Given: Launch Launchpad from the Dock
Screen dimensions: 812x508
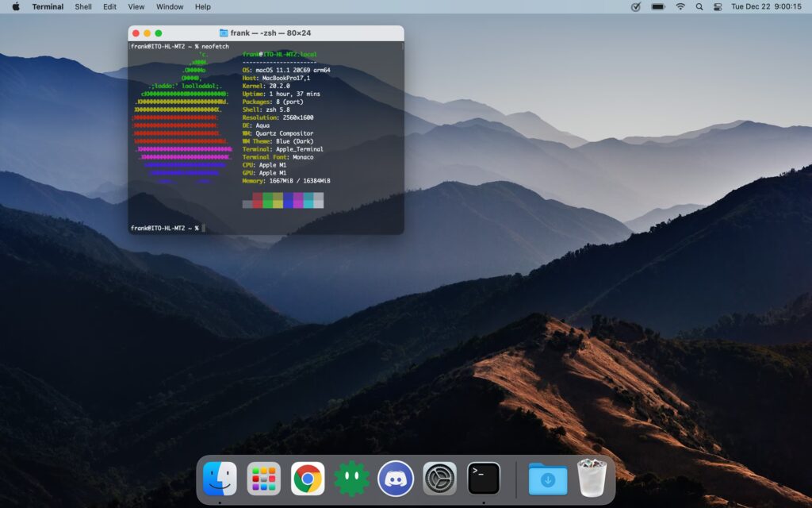Looking at the screenshot, I should [x=263, y=479].
